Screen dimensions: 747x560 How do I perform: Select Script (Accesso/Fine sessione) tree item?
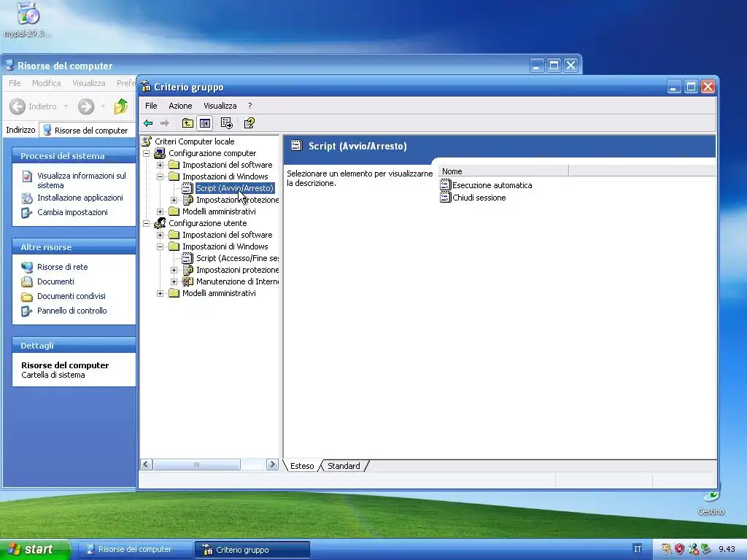[237, 258]
